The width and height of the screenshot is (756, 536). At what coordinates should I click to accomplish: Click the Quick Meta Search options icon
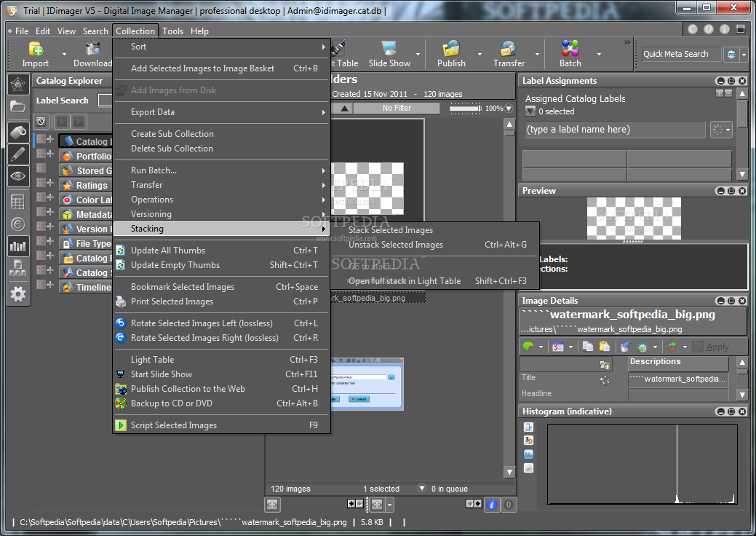coord(731,55)
